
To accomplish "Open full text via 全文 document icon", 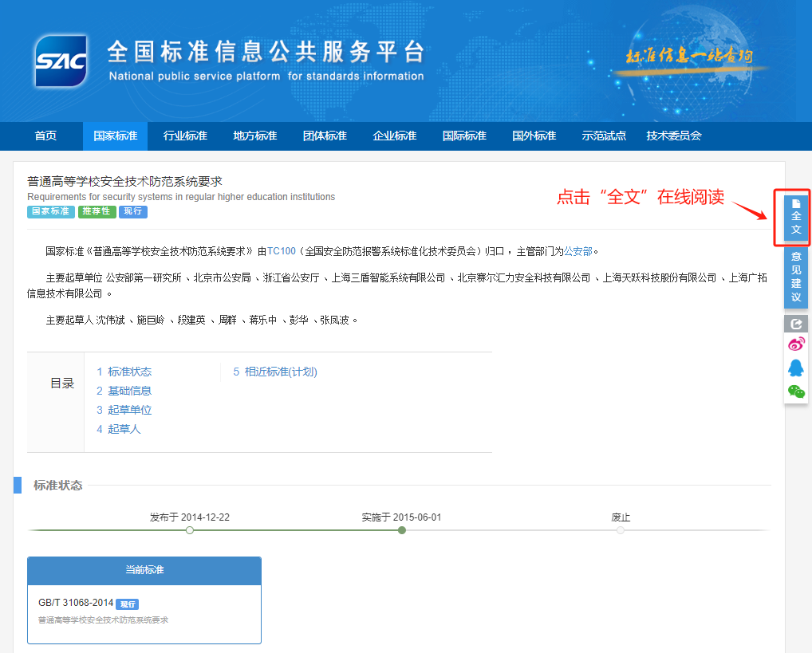I will coord(795,217).
